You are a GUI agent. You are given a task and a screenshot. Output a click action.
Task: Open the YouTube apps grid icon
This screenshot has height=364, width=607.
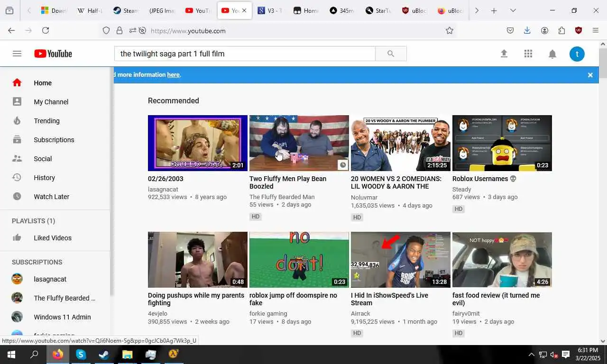tap(528, 54)
